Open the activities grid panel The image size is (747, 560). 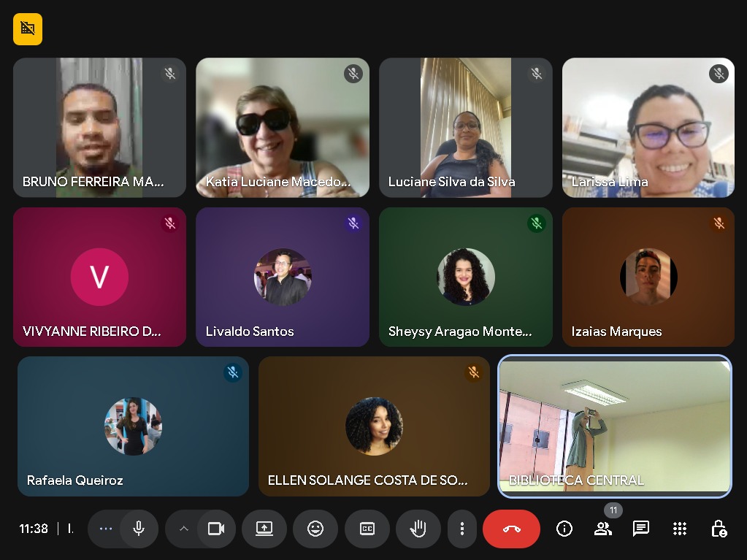tap(680, 529)
